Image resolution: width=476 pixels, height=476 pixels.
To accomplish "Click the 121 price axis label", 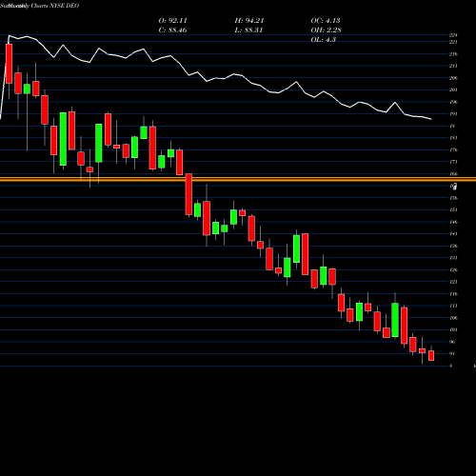I will (453, 282).
